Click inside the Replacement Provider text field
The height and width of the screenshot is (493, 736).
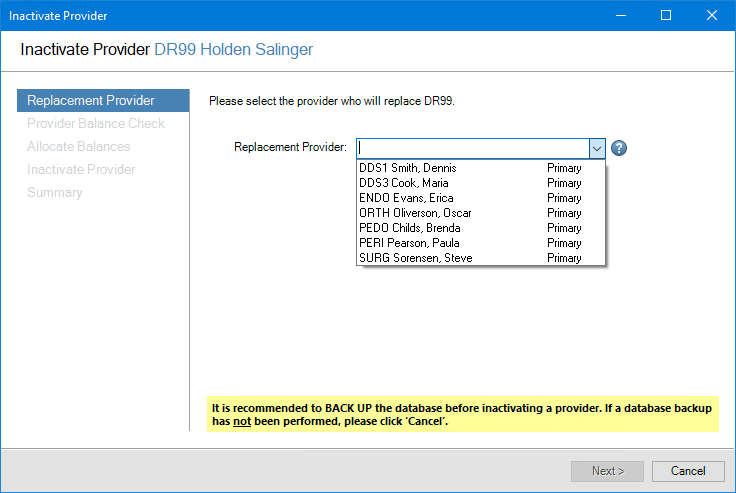(x=471, y=148)
